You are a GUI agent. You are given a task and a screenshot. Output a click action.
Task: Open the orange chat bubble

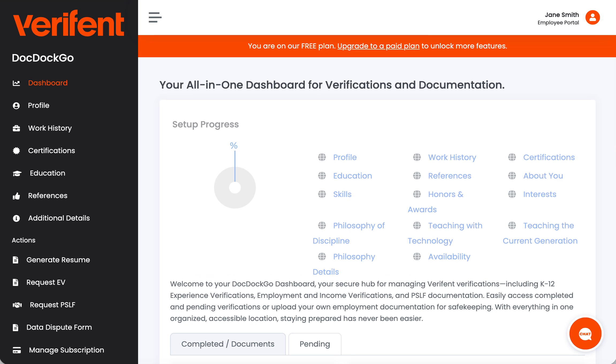tap(585, 334)
